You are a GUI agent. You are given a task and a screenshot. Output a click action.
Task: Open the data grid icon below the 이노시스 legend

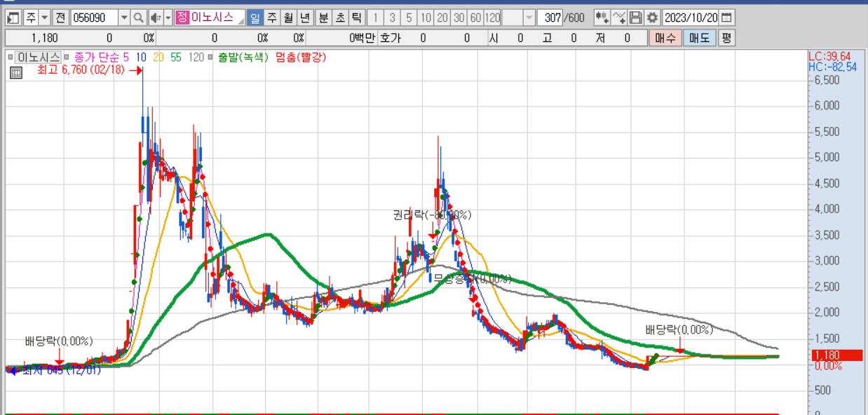(16, 72)
